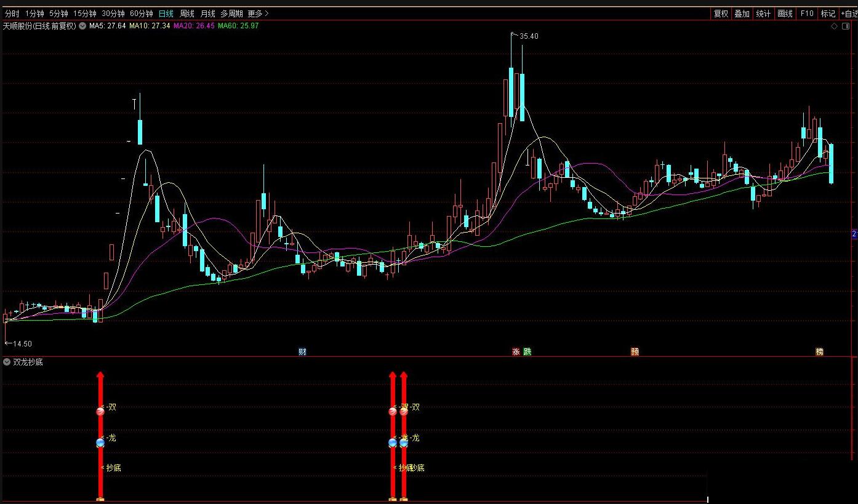Toggle 复权 price adjustment
This screenshot has height=504, width=858.
click(x=721, y=14)
